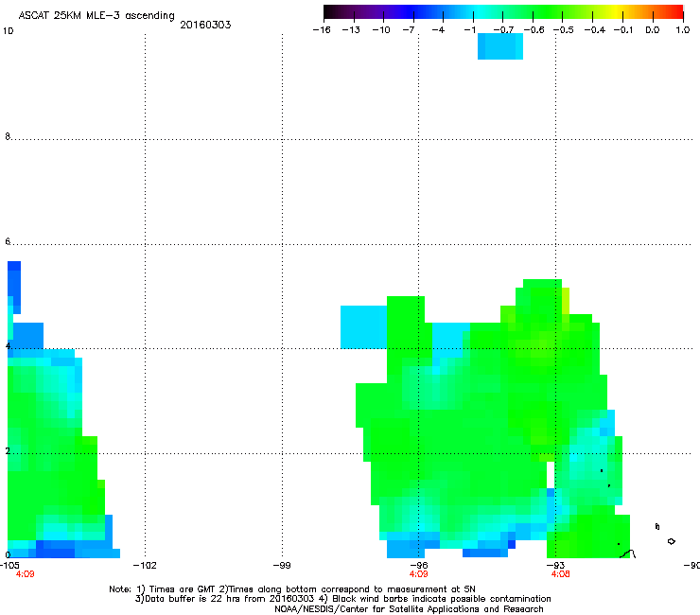Screen dimensions: 700x615
Task: Click the -4 color bar label
Action: [x=438, y=30]
